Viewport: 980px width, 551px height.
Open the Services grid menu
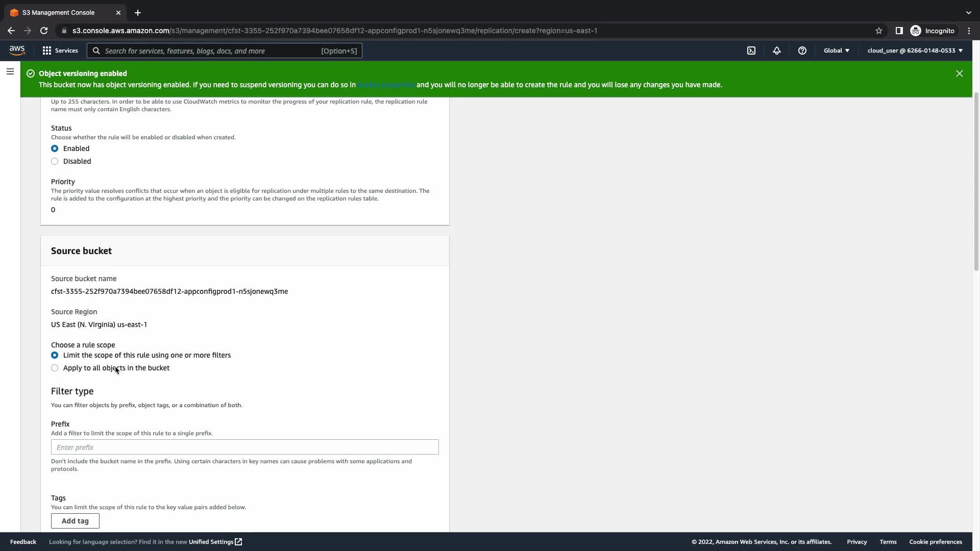point(60,51)
